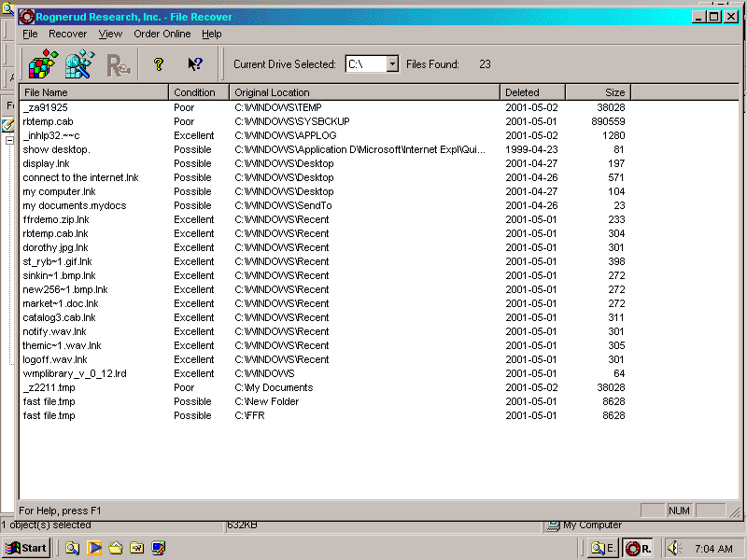Sort by File Name column header
747x560 pixels.
[x=94, y=92]
